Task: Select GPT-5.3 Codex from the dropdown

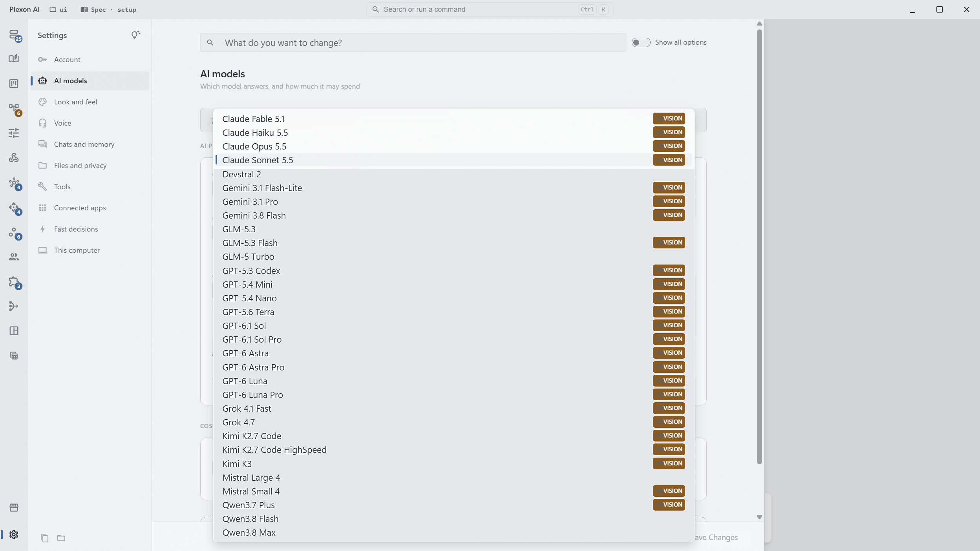Action: coord(453,270)
